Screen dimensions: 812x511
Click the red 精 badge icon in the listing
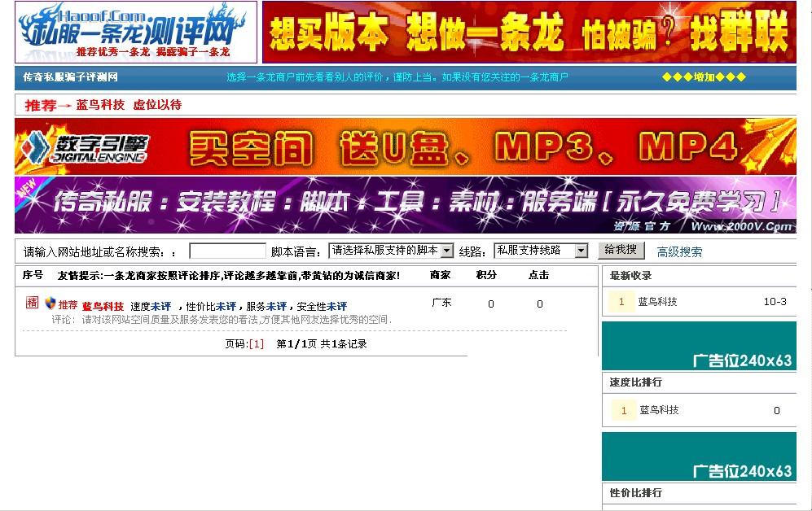tap(32, 303)
